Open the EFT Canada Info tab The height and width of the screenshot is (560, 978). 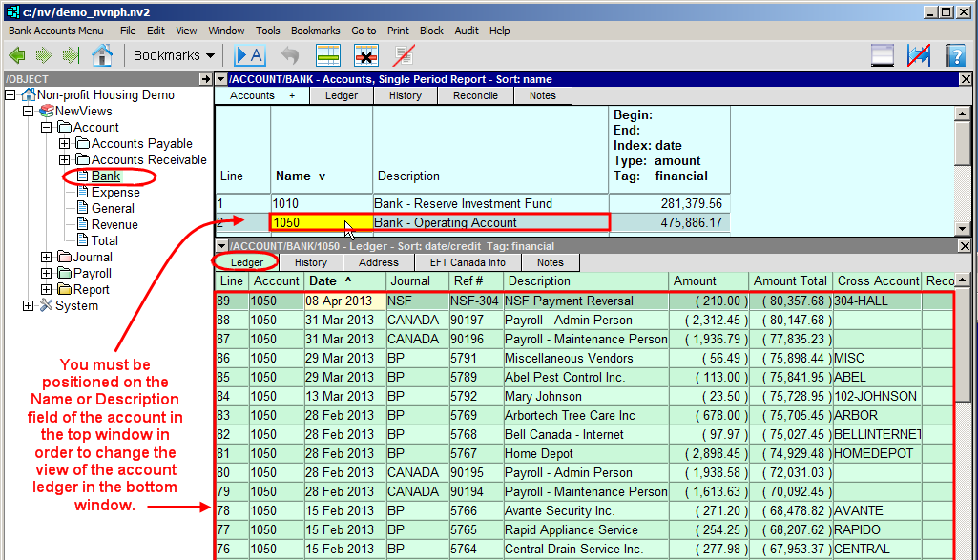(468, 262)
